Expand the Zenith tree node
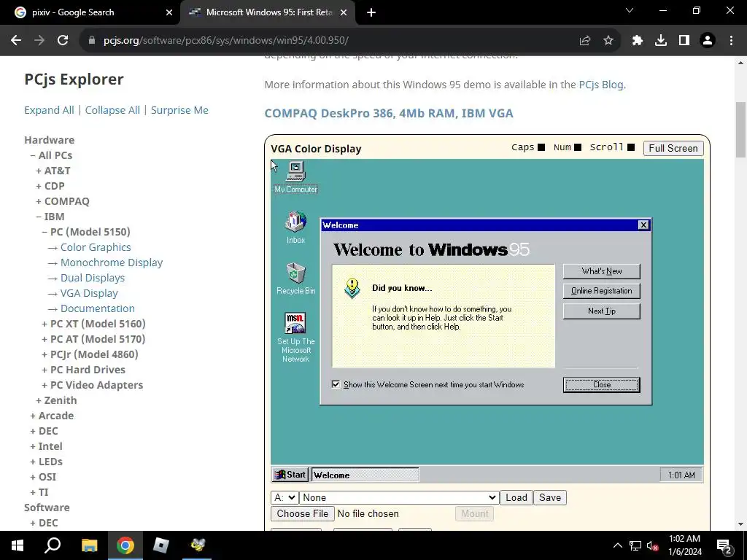This screenshot has height=560, width=747. pos(56,400)
